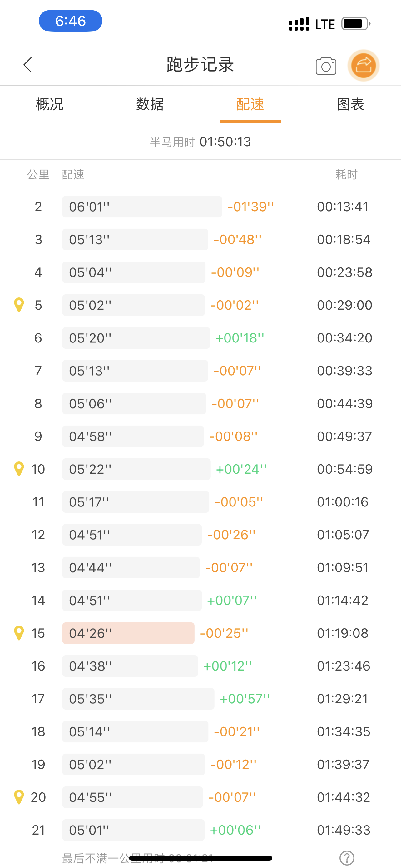
Task: Tap the yellow pin at kilometer 20
Action: pyautogui.click(x=19, y=797)
